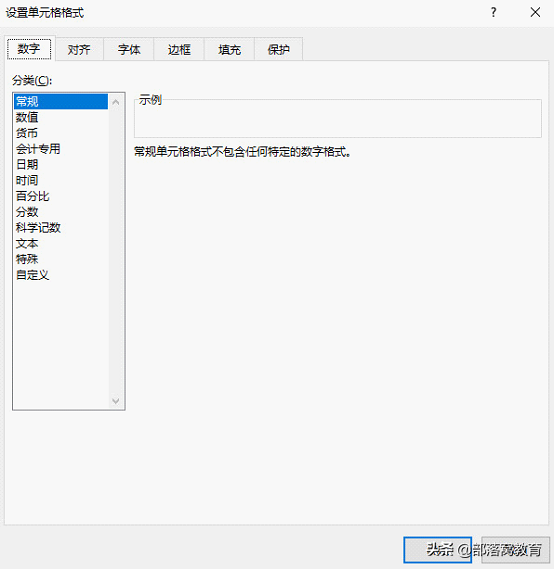Close the 设置单元格格式 dialog
Screen dimensions: 554x569
click(535, 12)
